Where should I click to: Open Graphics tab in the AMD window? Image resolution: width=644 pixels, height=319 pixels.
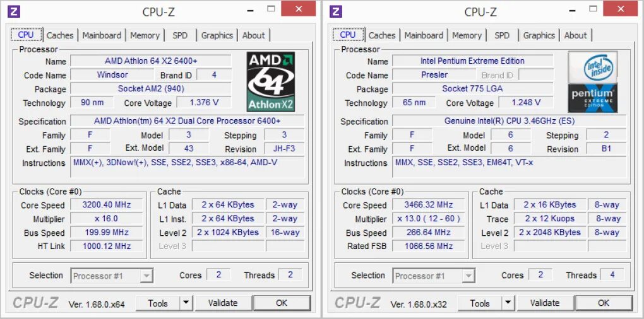click(217, 36)
